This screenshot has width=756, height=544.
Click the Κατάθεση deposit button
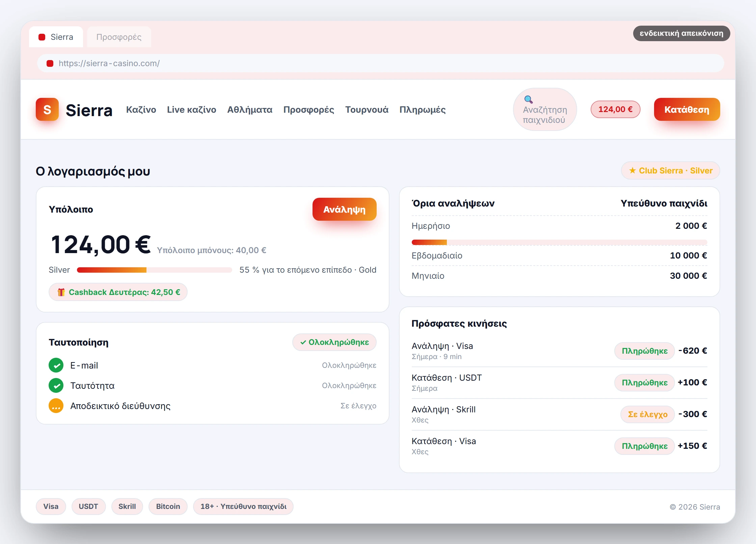click(x=687, y=109)
